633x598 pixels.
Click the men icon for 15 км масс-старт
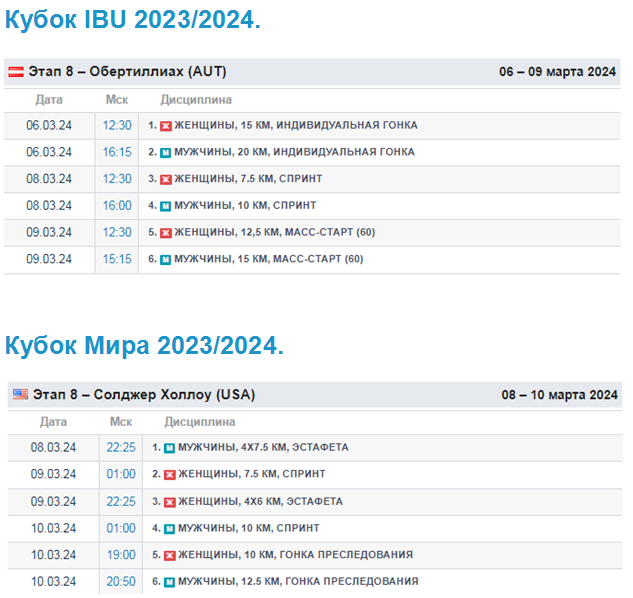(x=166, y=260)
